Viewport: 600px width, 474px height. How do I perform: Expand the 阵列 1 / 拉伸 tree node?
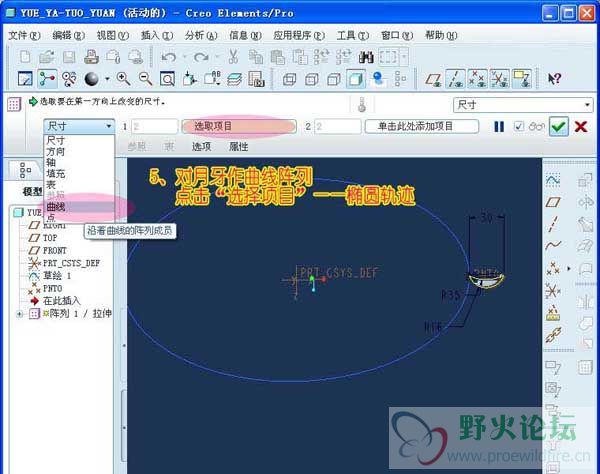click(19, 314)
